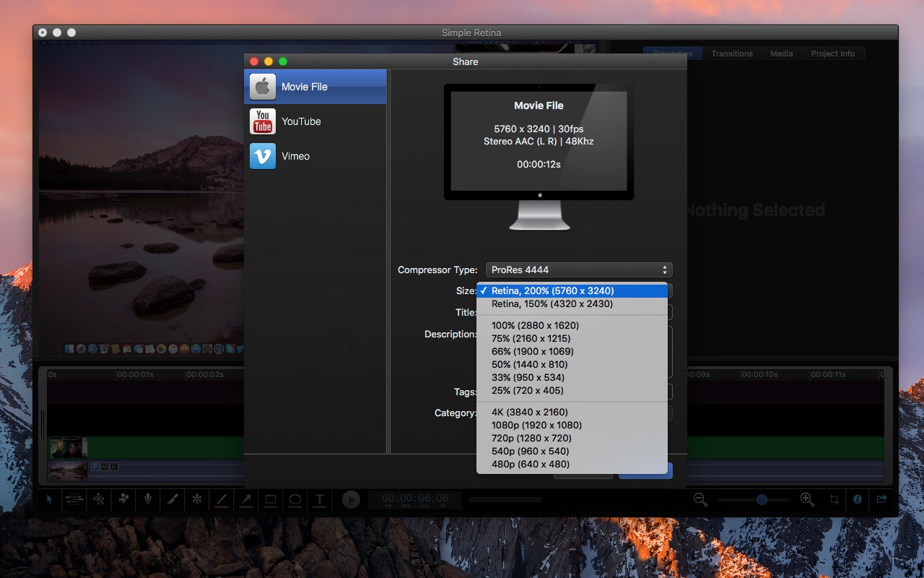Screen dimensions: 924x578
Task: Select the arrow pointer tool
Action: pos(49,499)
